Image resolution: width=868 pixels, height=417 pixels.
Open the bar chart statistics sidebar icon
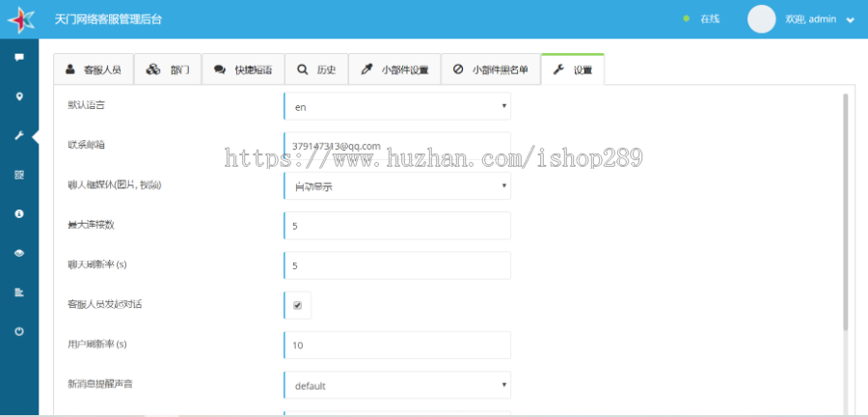coord(19,292)
